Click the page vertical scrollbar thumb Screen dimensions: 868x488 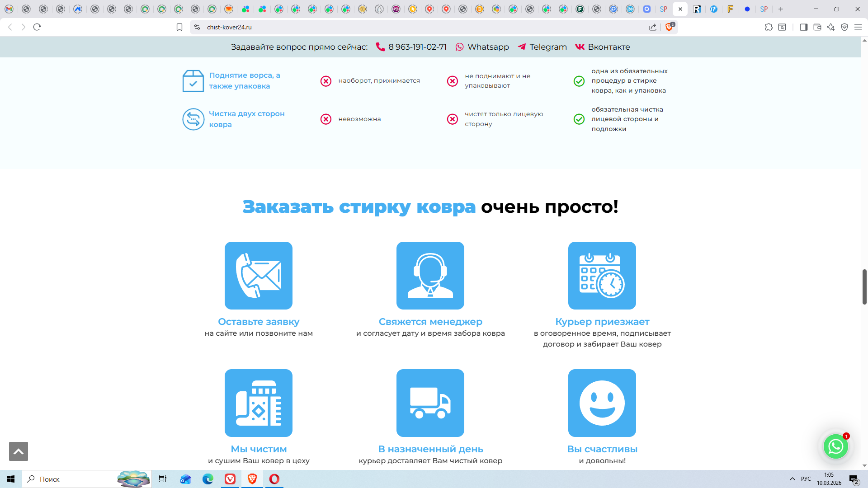[864, 286]
